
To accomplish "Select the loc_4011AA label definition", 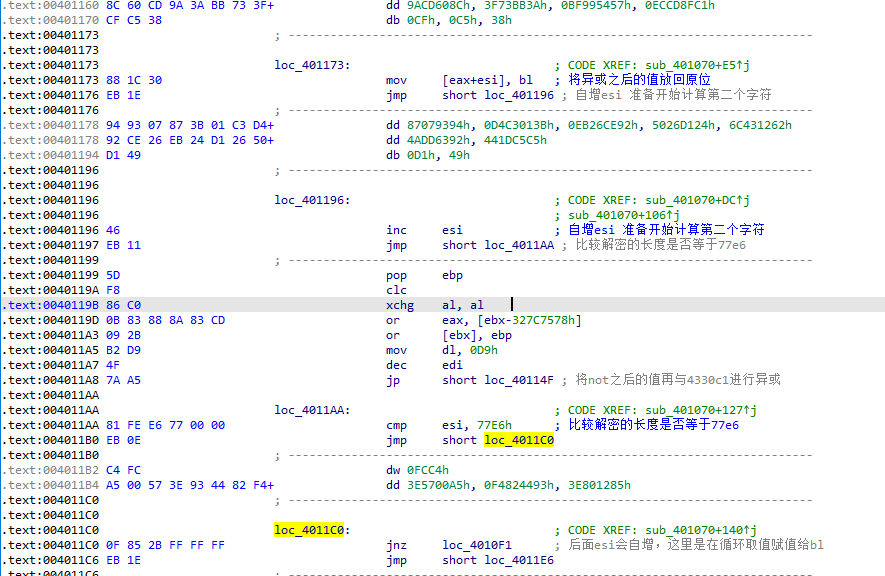I will click(311, 410).
